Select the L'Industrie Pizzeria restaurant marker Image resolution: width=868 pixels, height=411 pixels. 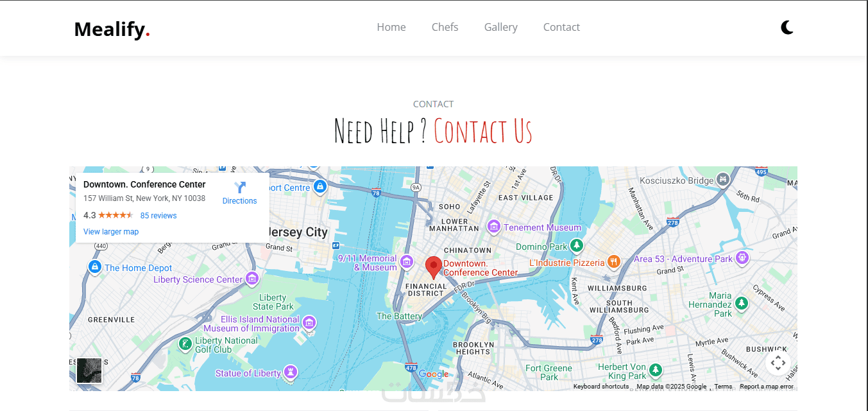(x=614, y=261)
